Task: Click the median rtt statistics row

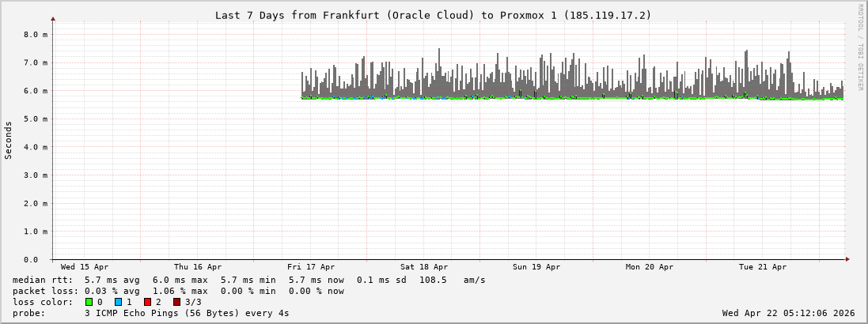Action: point(249,280)
